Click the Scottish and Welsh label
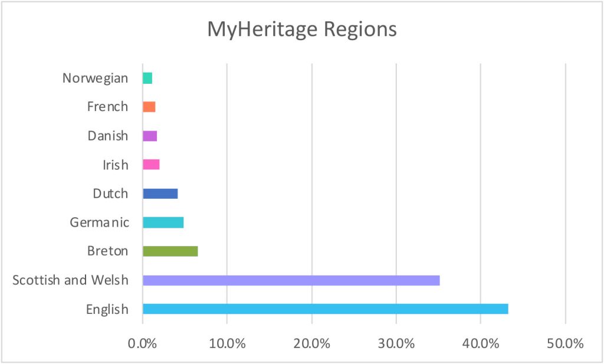The image size is (604, 364). tap(70, 280)
